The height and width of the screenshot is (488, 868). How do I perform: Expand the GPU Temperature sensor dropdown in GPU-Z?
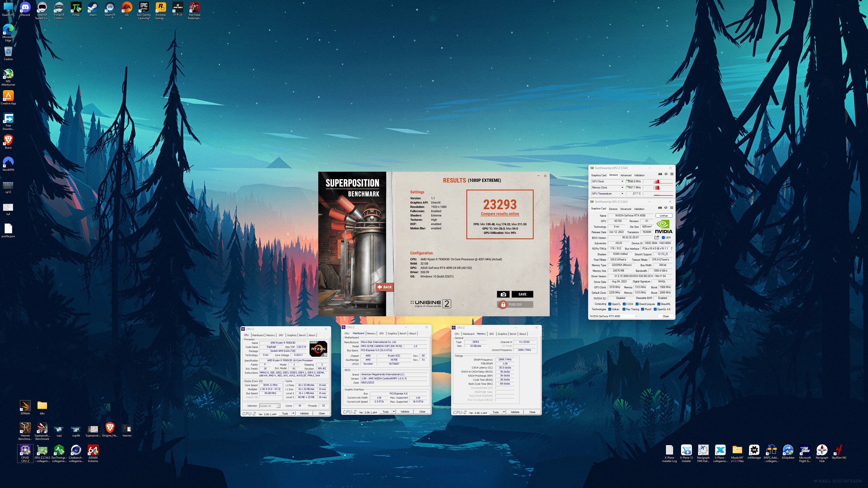tap(622, 194)
